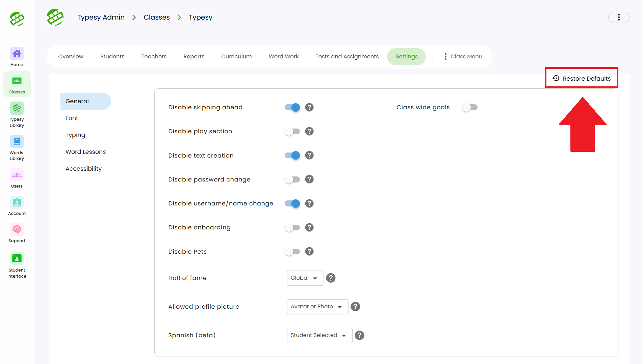Click help icon beside Disable Pets

click(309, 252)
